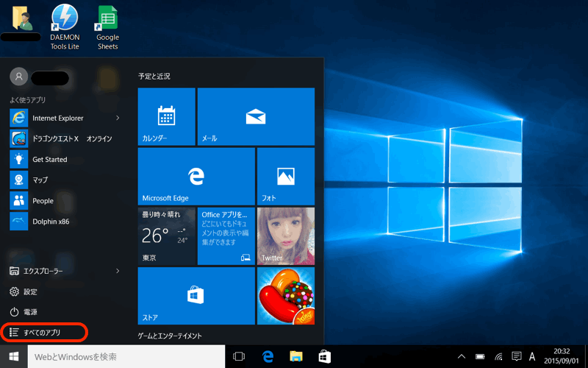Open the メール (Mail) tile
The height and width of the screenshot is (368, 588).
pos(256,116)
